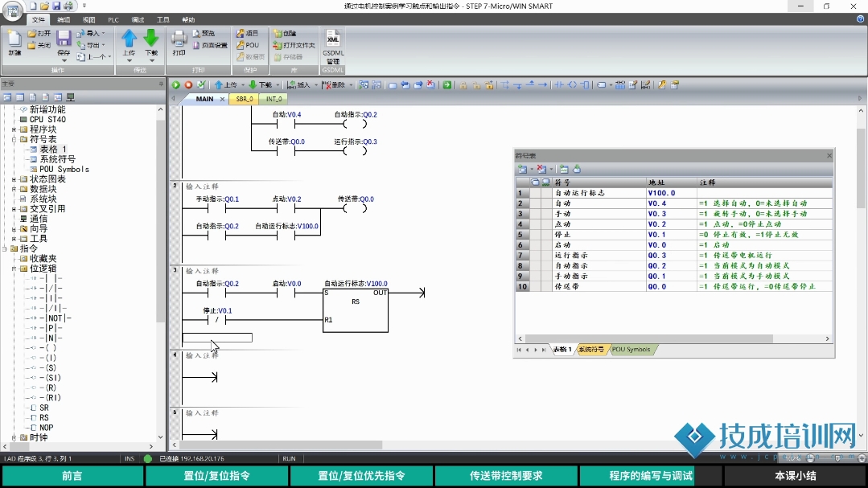Click the ribbon Download (下载) green arrow

(151, 39)
